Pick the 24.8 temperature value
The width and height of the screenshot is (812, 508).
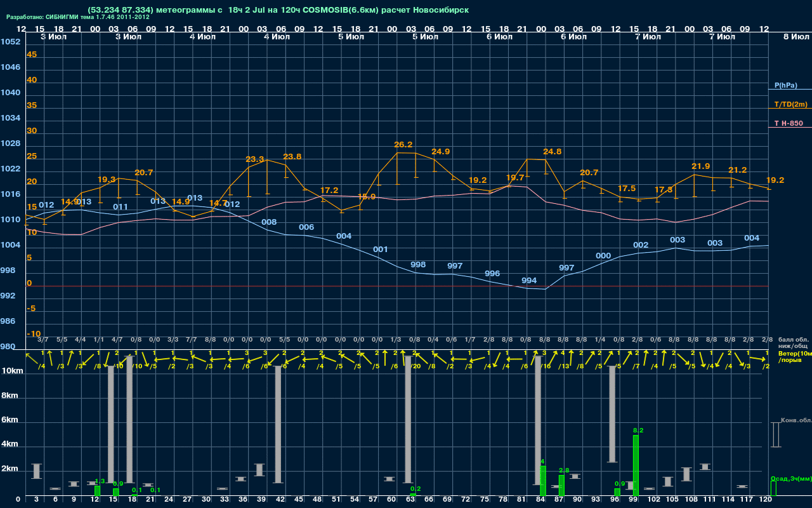point(553,152)
